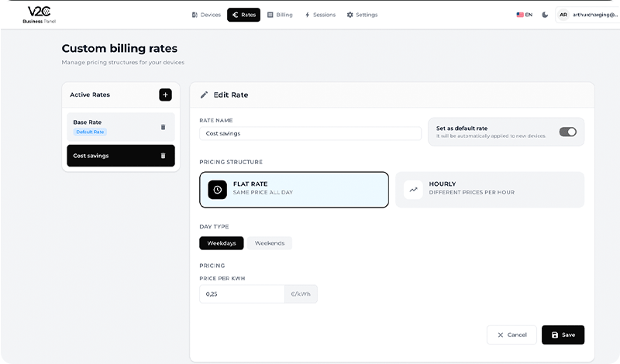Select Flat Rate pricing structure
620x364 pixels.
294,190
